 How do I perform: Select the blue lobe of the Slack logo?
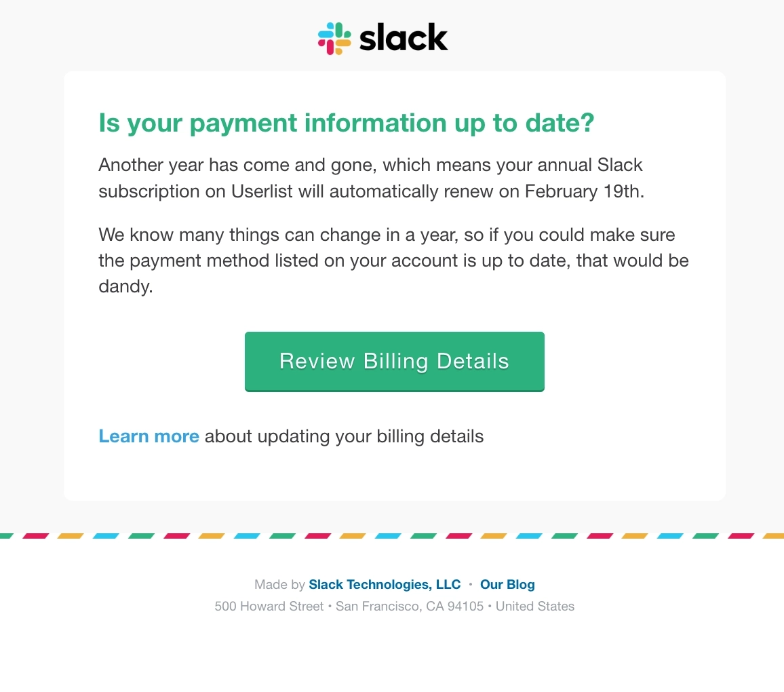point(326,34)
